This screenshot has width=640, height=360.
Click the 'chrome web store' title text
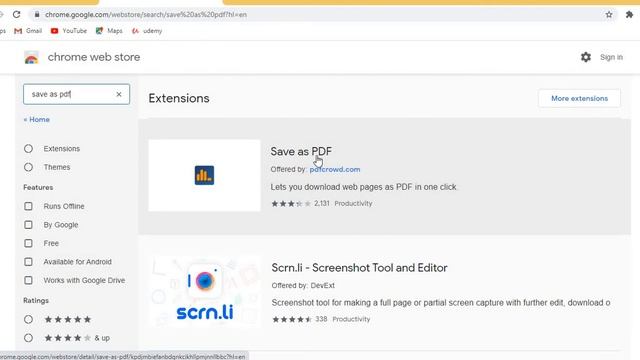94,57
